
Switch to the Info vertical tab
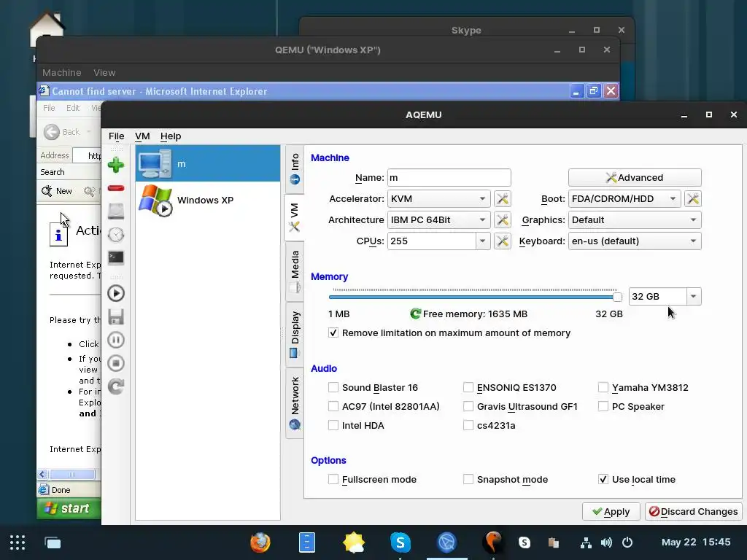click(295, 169)
